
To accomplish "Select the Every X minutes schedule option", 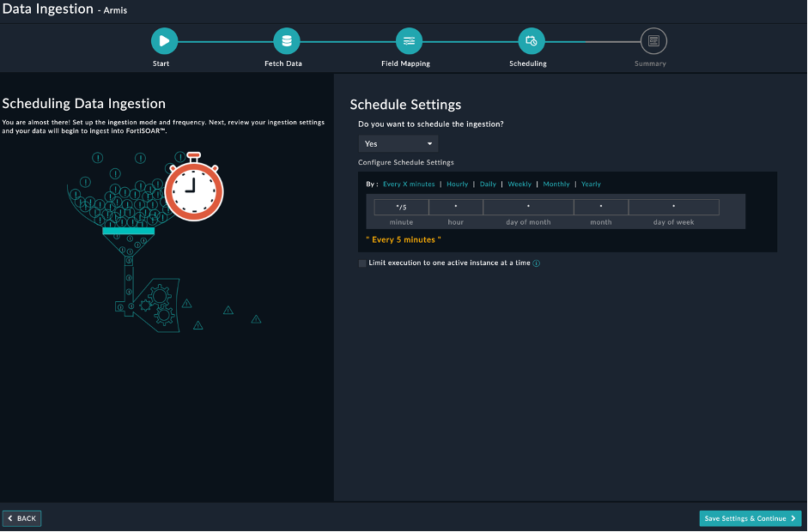I will tap(409, 184).
